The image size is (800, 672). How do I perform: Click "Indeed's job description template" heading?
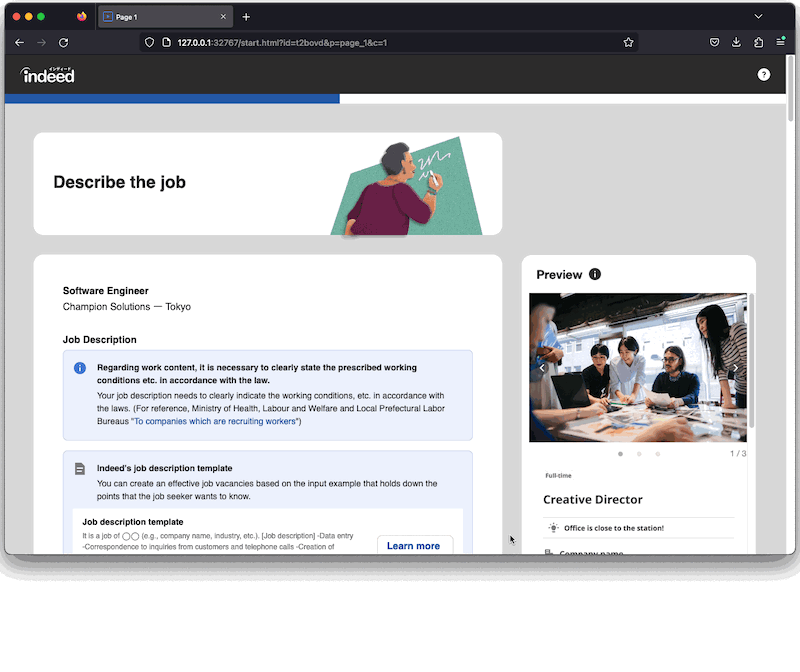[164, 468]
